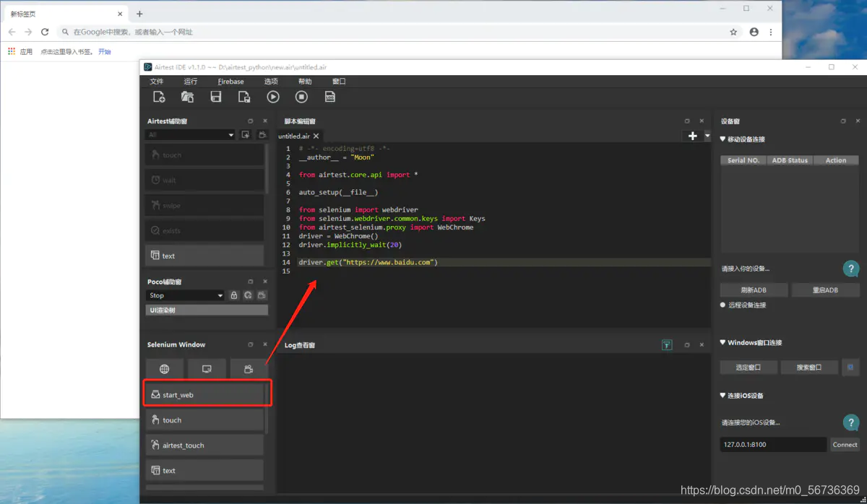The image size is (867, 504).
Task: Click the help icon beside 请连接您的iOS设备
Action: point(851,422)
